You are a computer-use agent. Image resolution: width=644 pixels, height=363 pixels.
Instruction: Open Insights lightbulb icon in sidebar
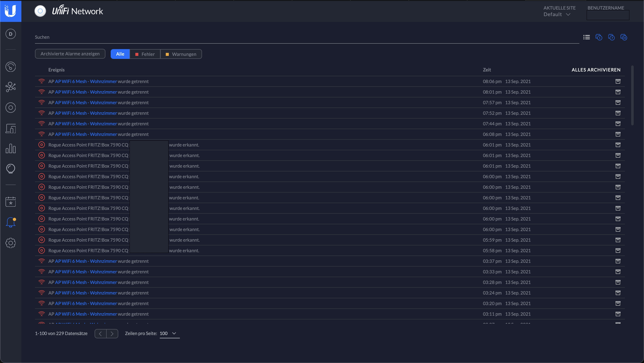tap(11, 169)
